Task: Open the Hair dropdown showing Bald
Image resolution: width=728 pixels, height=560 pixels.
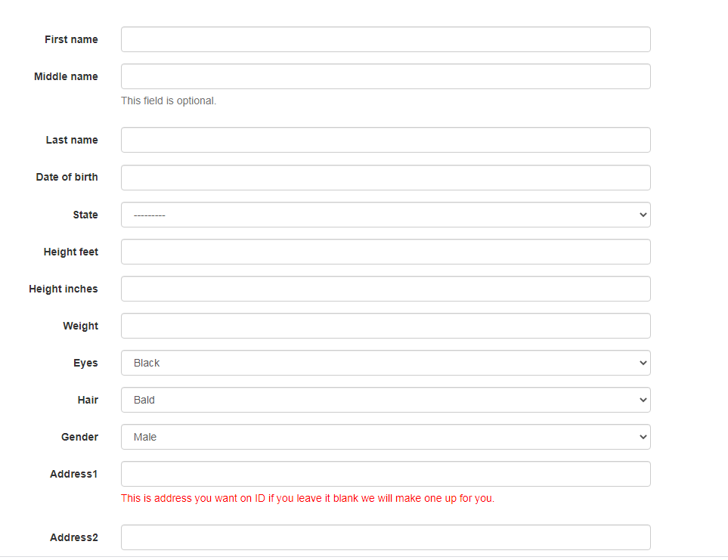Action: (x=386, y=400)
